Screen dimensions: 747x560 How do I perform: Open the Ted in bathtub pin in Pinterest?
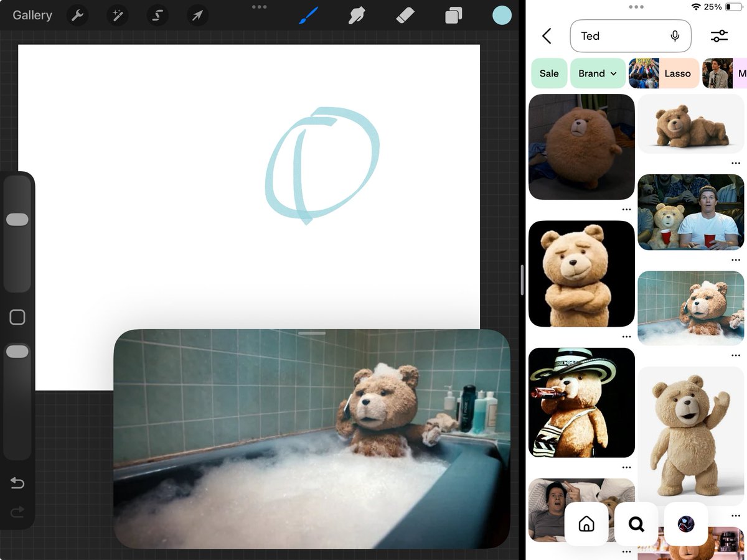point(691,308)
